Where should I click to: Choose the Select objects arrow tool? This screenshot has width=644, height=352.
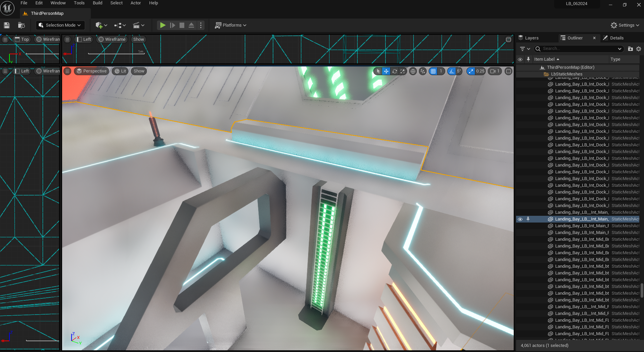coord(378,71)
